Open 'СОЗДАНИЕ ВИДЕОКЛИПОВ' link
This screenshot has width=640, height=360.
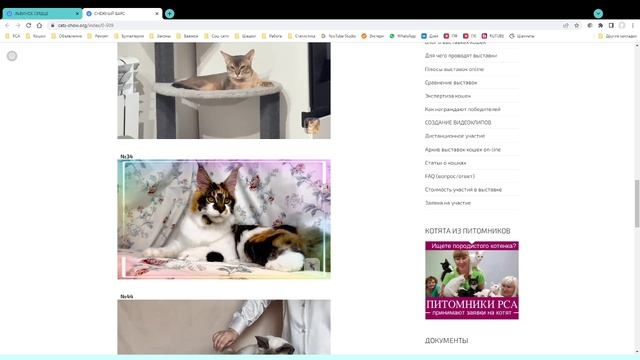point(458,122)
